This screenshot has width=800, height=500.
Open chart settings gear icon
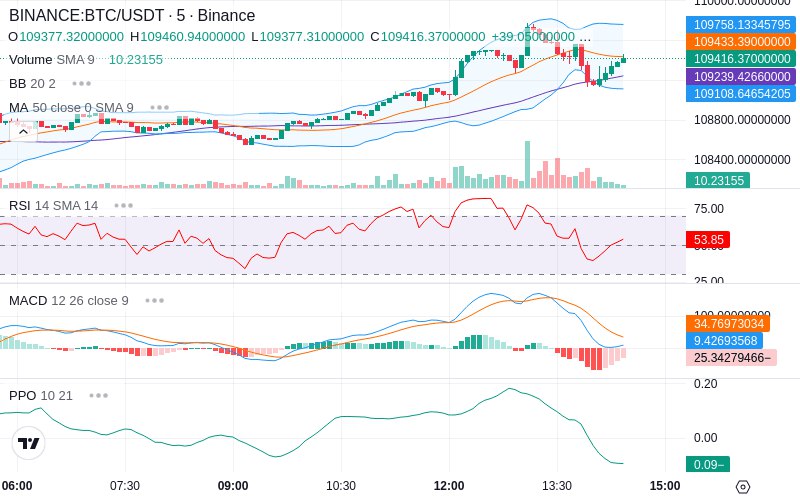743,487
